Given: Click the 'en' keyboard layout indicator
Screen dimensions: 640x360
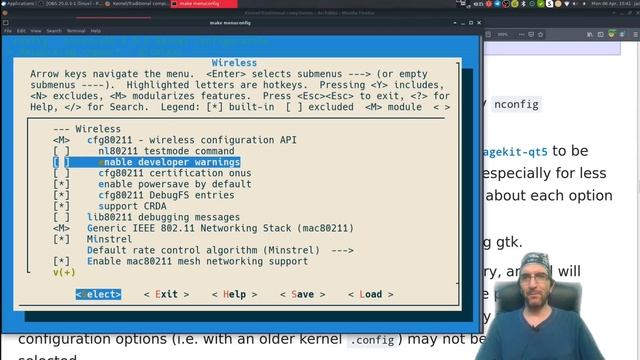Looking at the screenshot, I should click(x=478, y=4).
